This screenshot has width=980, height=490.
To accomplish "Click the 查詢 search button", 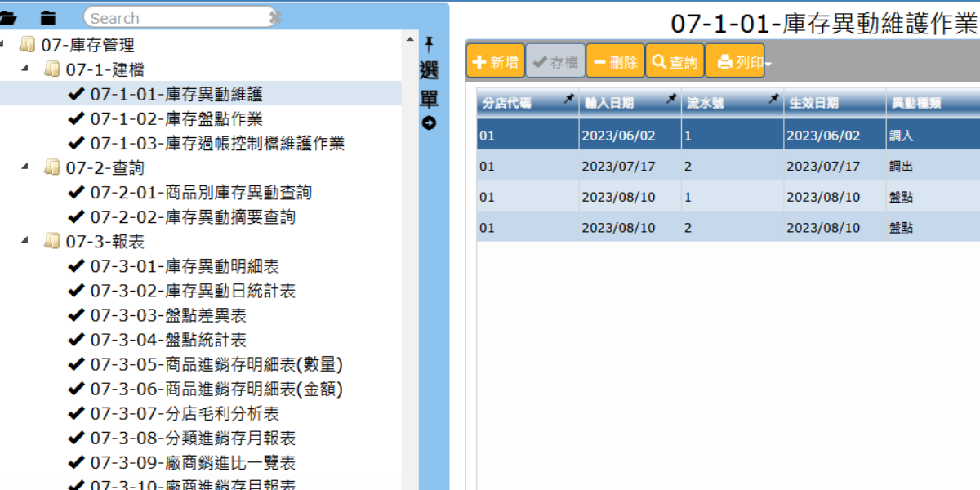I will click(675, 62).
